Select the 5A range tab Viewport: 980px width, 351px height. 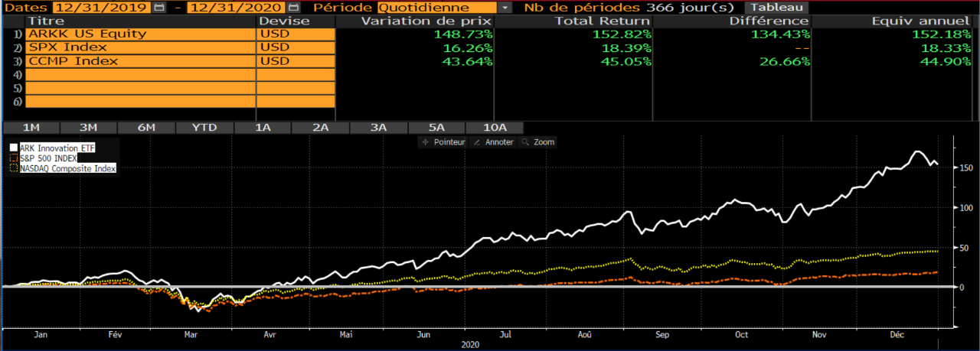pyautogui.click(x=436, y=128)
